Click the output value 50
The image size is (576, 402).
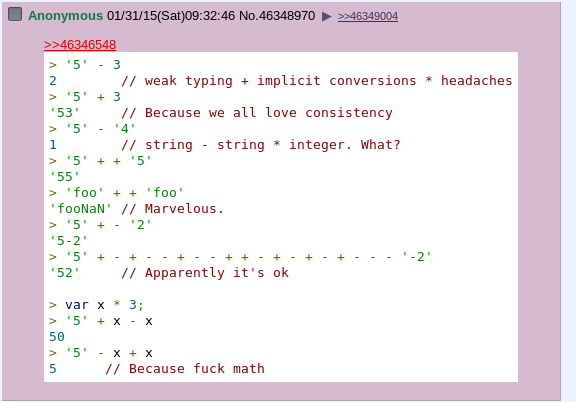click(x=57, y=337)
